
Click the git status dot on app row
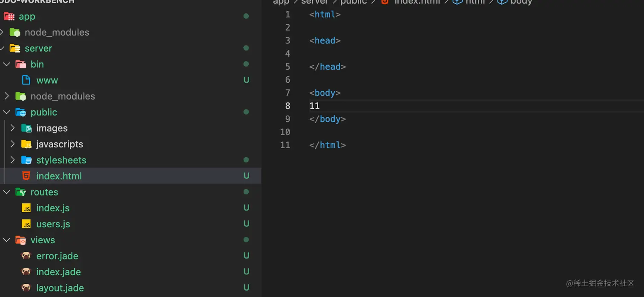[x=246, y=16]
